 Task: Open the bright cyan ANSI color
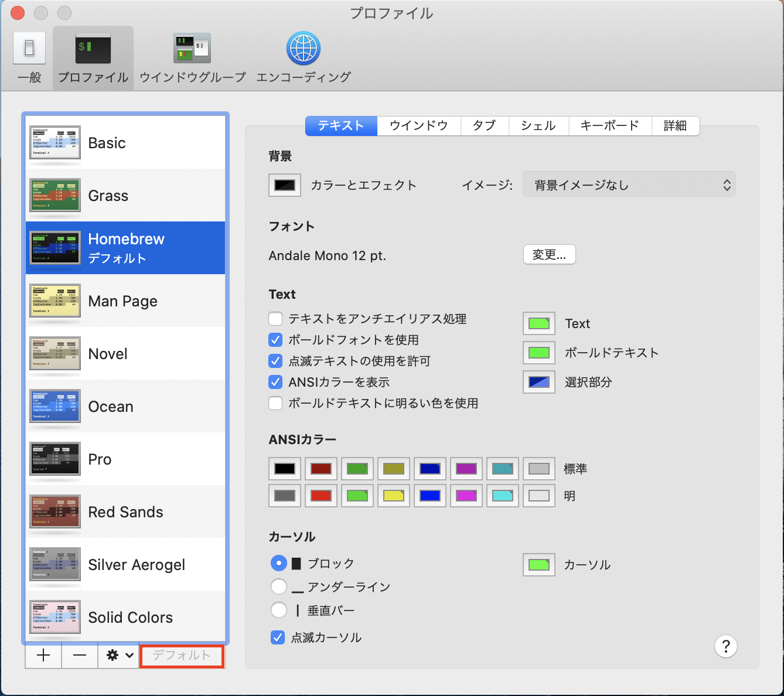503,496
